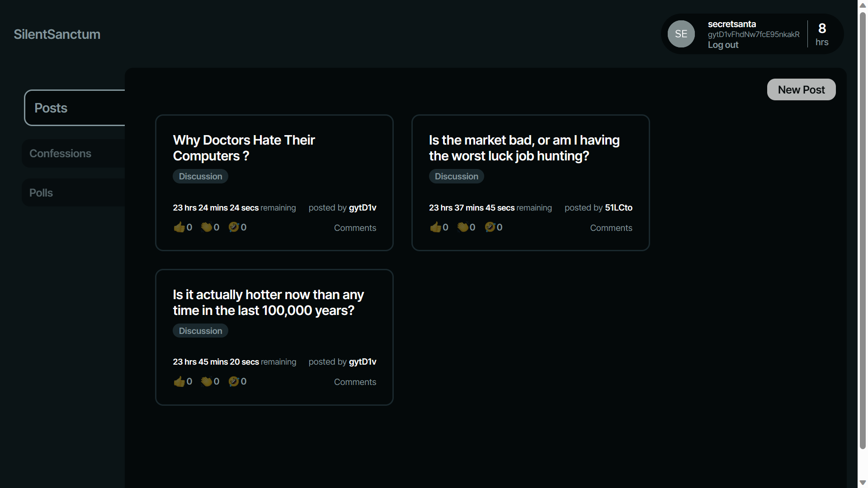Click the SE profile avatar

(681, 34)
